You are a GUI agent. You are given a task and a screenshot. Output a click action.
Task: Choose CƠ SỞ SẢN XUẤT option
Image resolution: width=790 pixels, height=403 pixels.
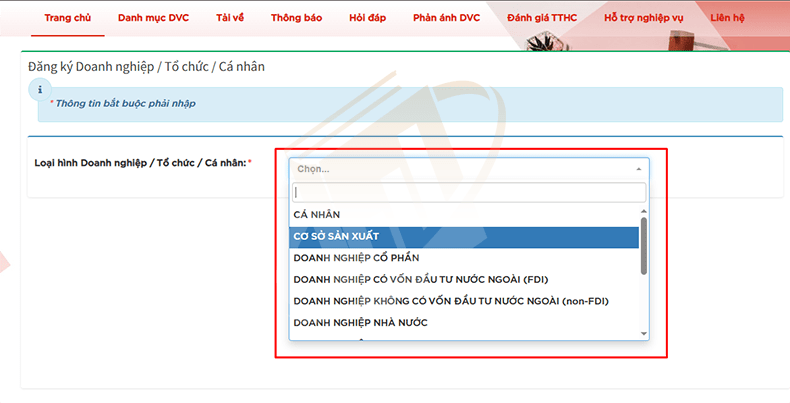[x=336, y=237]
